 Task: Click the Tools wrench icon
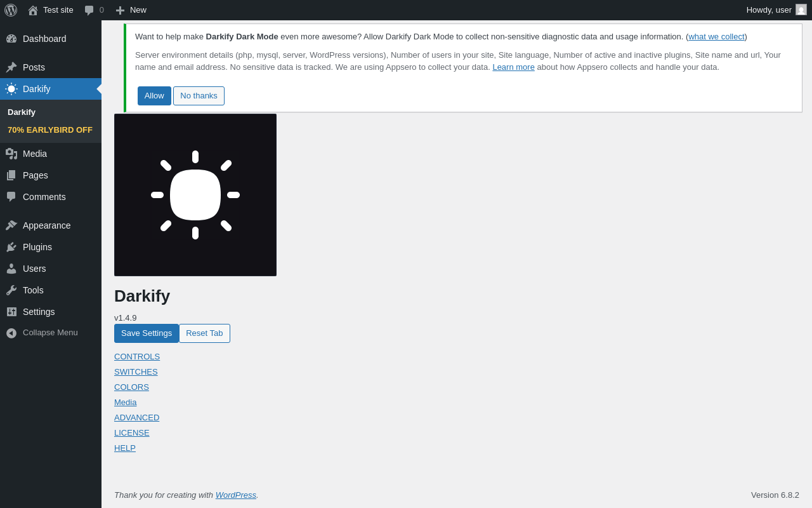click(11, 290)
